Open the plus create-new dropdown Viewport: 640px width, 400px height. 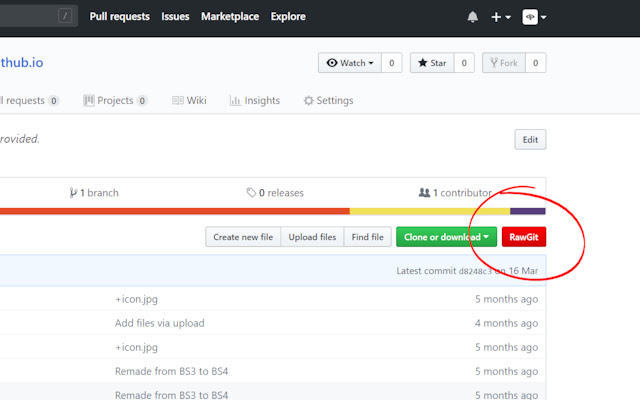tap(501, 17)
